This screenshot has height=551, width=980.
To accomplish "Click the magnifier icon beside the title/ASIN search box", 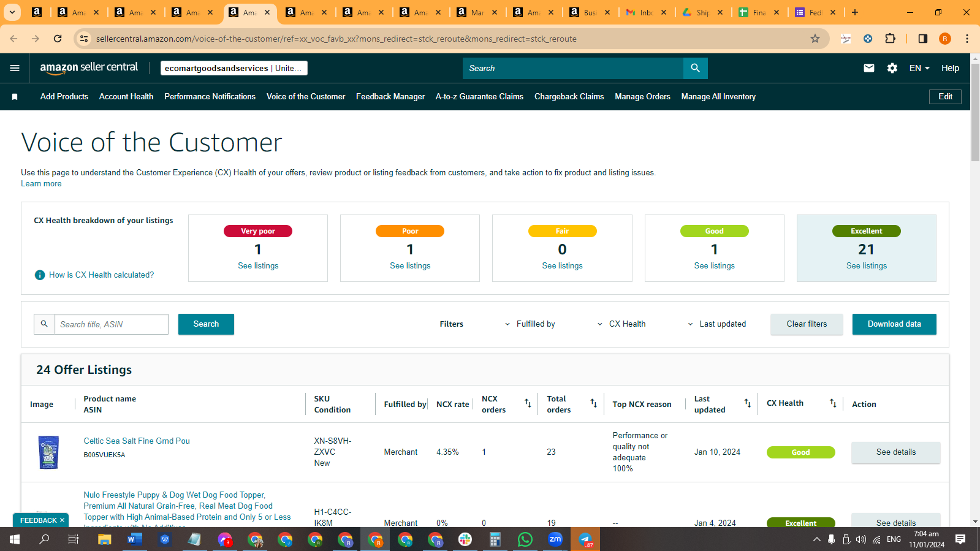I will (x=44, y=324).
